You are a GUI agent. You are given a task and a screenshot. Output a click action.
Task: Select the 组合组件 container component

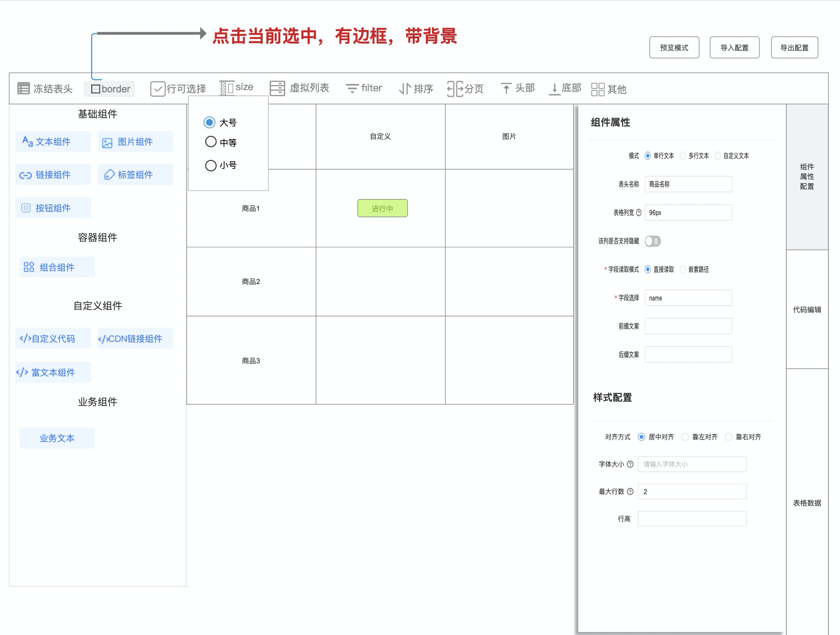(x=56, y=266)
